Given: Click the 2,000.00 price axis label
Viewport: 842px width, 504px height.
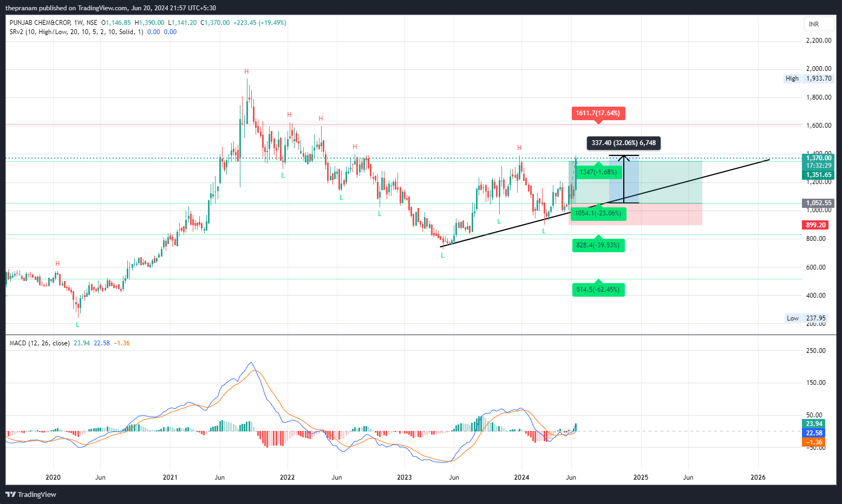Looking at the screenshot, I should click(819, 69).
